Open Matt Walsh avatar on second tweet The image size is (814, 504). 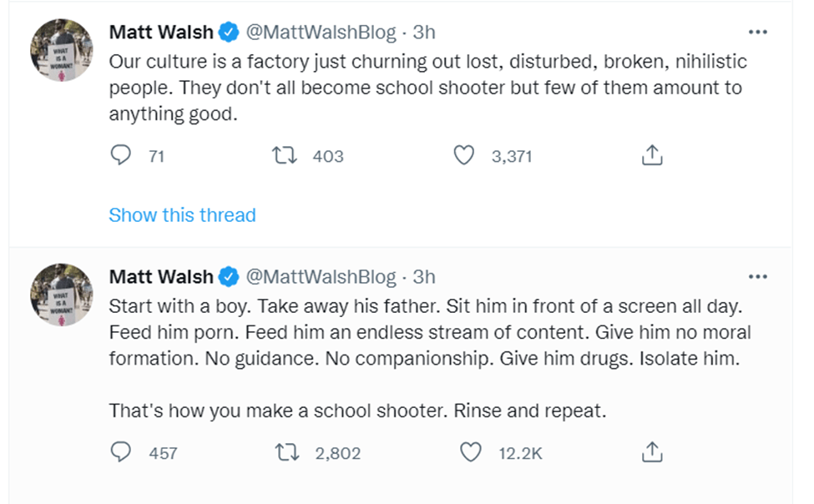(x=62, y=294)
